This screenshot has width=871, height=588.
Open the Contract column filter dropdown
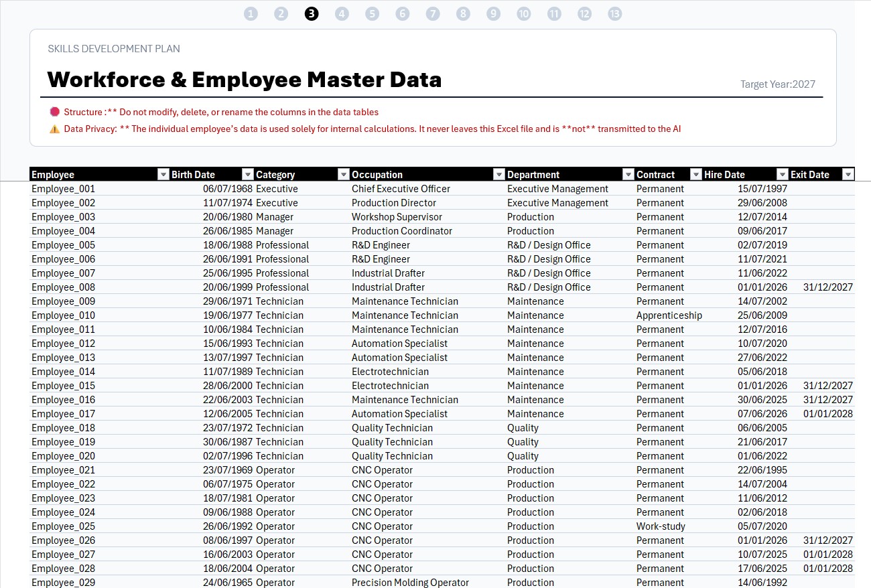(x=695, y=175)
